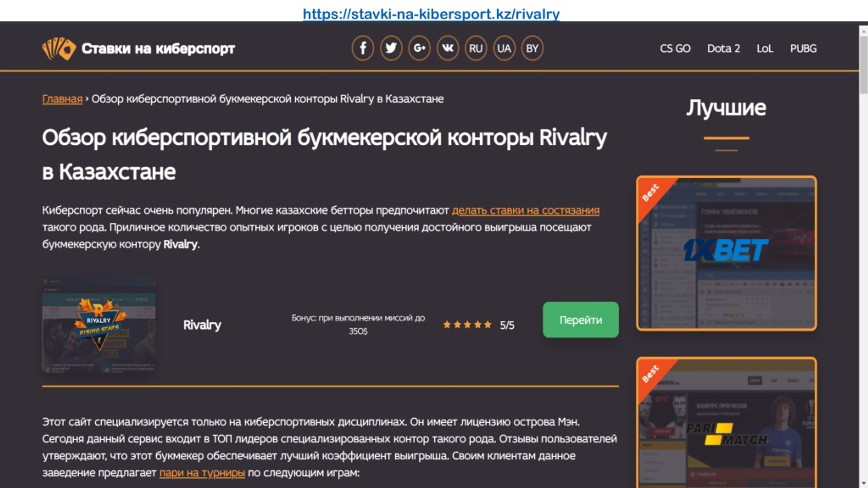This screenshot has height=488, width=868.
Task: Open the 1XBET bookmaker card
Action: coord(726,253)
